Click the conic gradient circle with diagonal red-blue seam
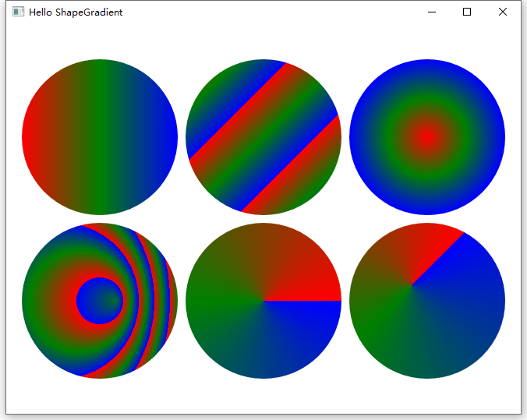Screen dimensions: 527x420 pyautogui.click(x=427, y=301)
